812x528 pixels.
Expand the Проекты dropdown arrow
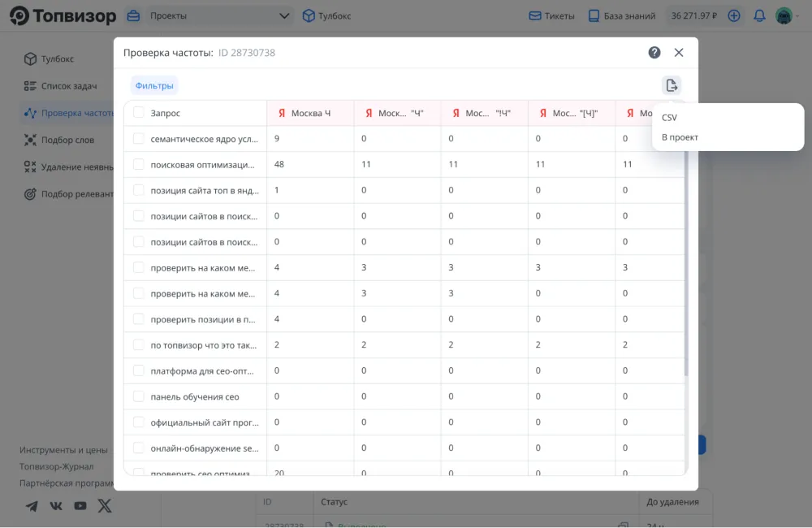coord(283,15)
